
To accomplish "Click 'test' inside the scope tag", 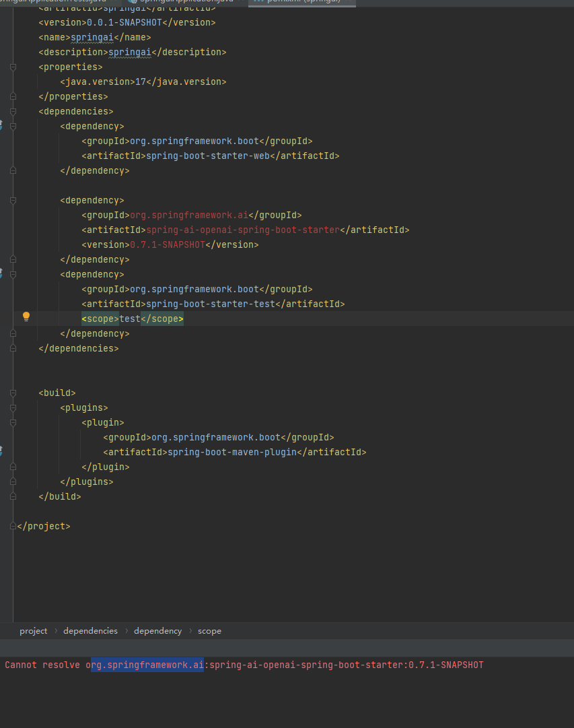I will tap(130, 319).
